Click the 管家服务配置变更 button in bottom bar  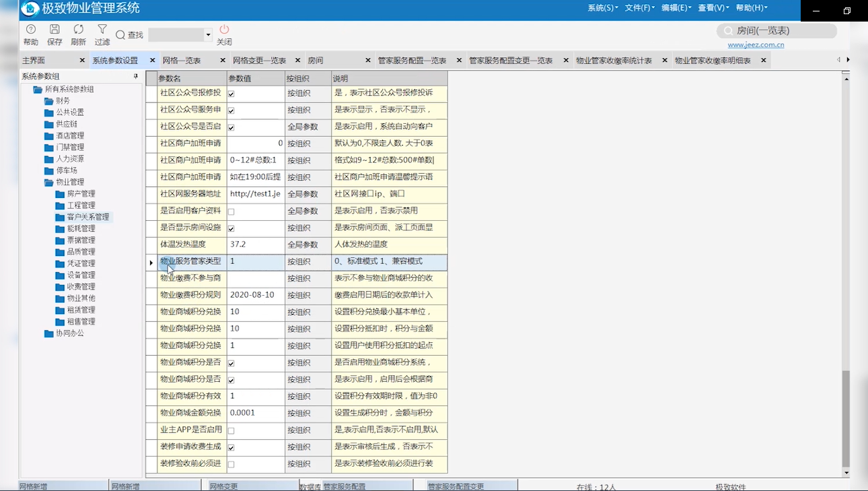tap(472, 486)
